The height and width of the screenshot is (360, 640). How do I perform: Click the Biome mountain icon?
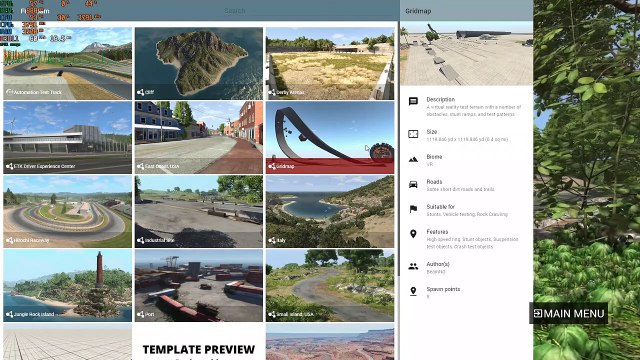[x=413, y=159]
